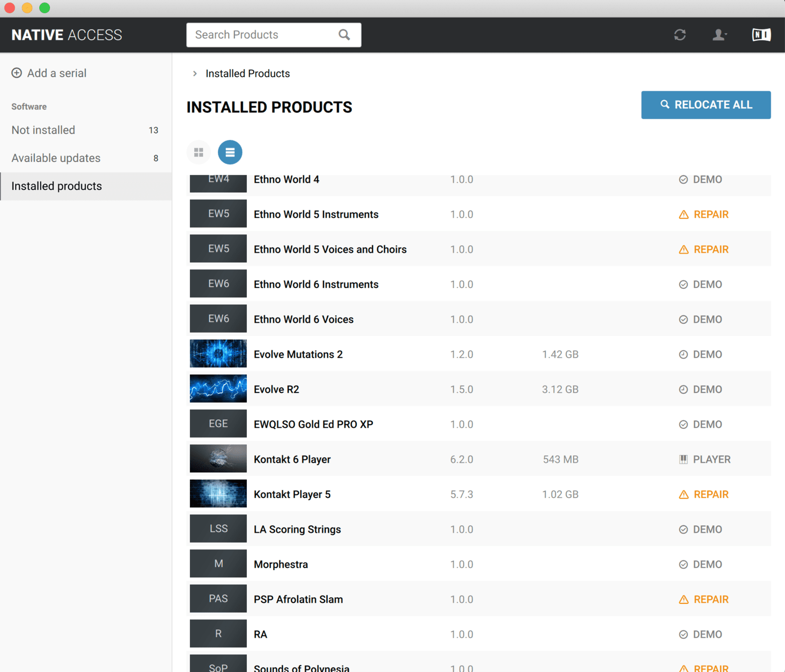Click the Evolve Mutations 2 thumbnail
Image resolution: width=785 pixels, height=672 pixels.
click(x=218, y=354)
